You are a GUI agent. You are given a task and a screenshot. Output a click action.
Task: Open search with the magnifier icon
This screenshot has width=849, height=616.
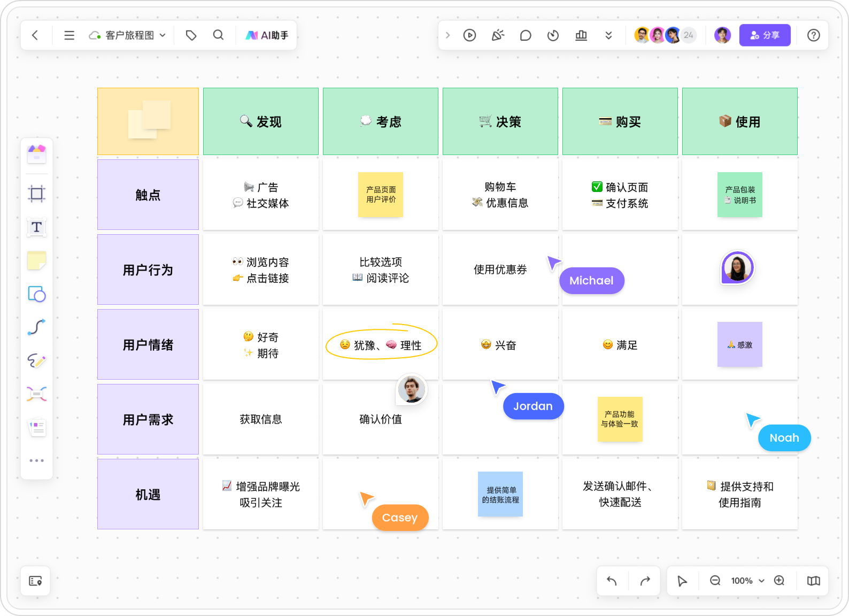(x=218, y=35)
